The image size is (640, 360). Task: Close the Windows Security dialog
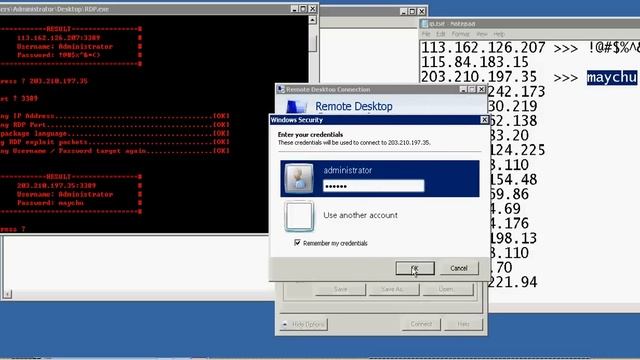[x=484, y=120]
